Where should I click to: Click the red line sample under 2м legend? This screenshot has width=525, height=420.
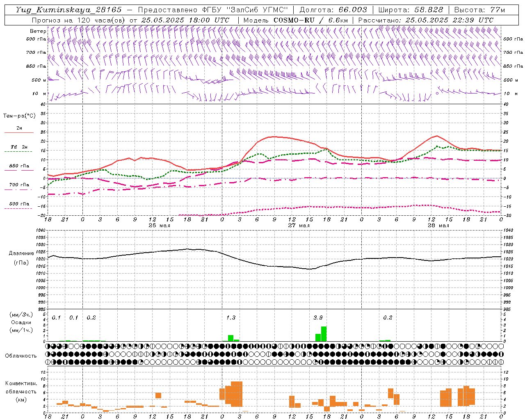tap(19, 133)
